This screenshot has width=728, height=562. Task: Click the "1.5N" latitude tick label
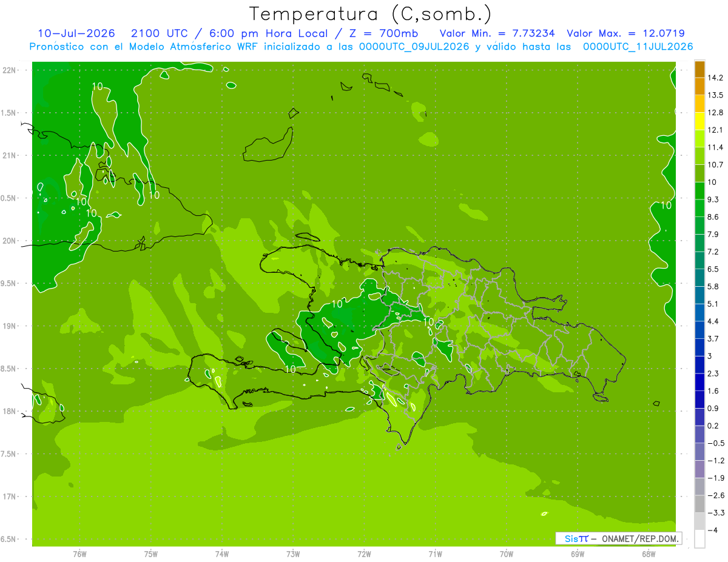9,113
